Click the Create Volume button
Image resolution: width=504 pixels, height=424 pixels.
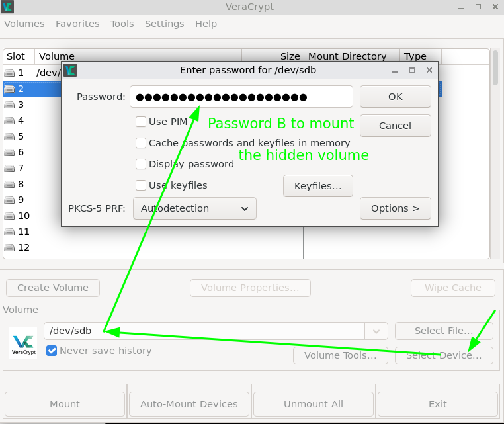pyautogui.click(x=53, y=288)
